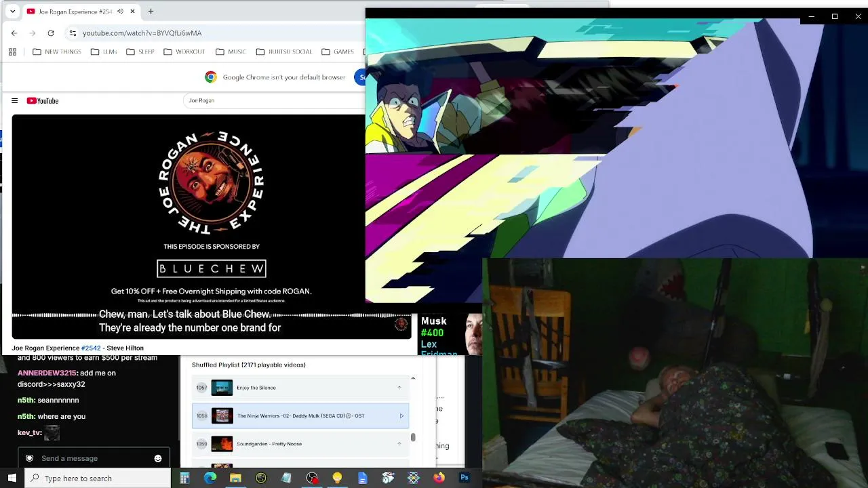Select the Soundgarden - Pretty Noose playlist row
Viewport: 868px width, 488px height.
click(300, 444)
